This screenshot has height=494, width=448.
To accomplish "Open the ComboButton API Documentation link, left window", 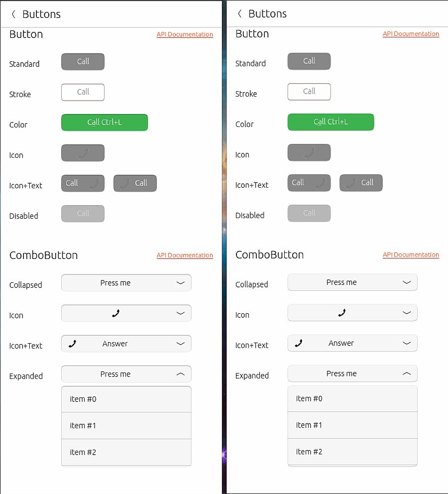I will (x=185, y=255).
